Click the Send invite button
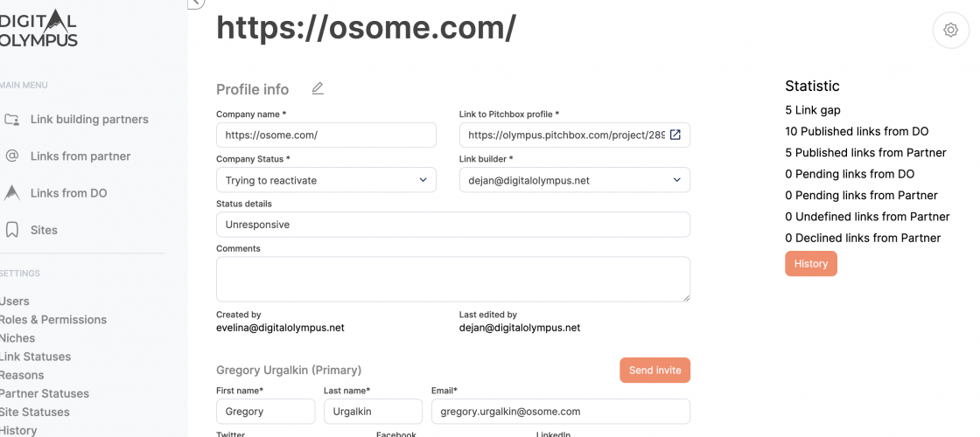The width and height of the screenshot is (980, 437). 654,371
